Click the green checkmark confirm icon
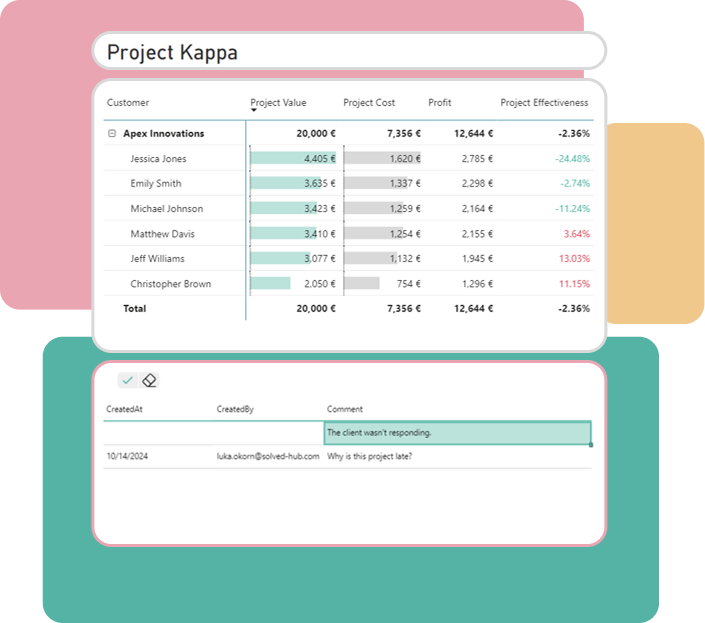Image resolution: width=705 pixels, height=623 pixels. [127, 380]
